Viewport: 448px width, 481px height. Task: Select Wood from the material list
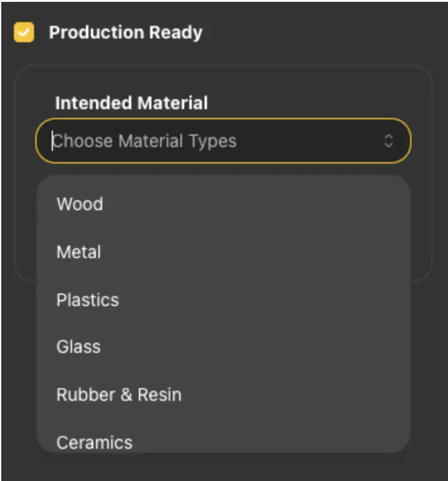click(80, 204)
